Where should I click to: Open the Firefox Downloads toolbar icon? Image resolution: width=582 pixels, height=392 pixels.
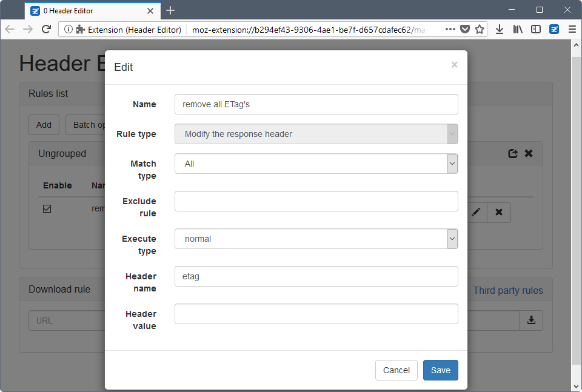click(500, 29)
